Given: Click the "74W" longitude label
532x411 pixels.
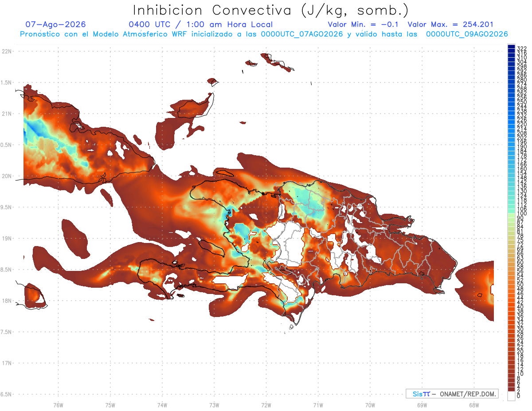Looking at the screenshot, I should [x=162, y=404].
